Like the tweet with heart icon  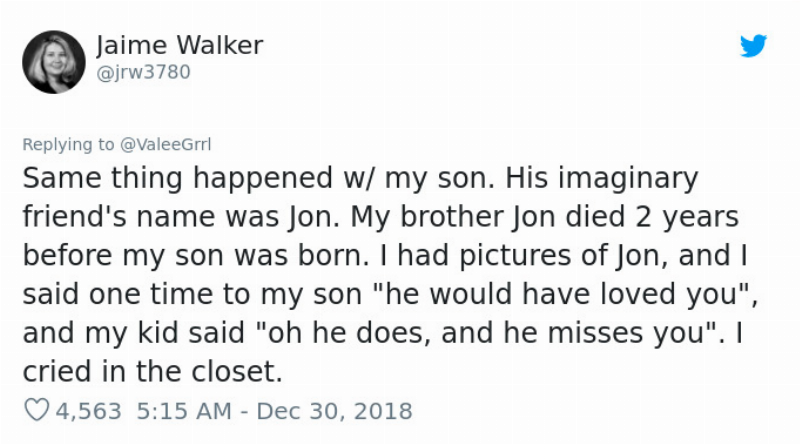pyautogui.click(x=35, y=411)
